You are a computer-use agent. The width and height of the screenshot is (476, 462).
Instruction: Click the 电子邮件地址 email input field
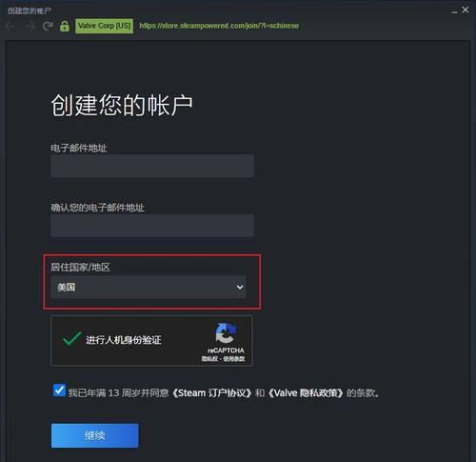pyautogui.click(x=152, y=166)
